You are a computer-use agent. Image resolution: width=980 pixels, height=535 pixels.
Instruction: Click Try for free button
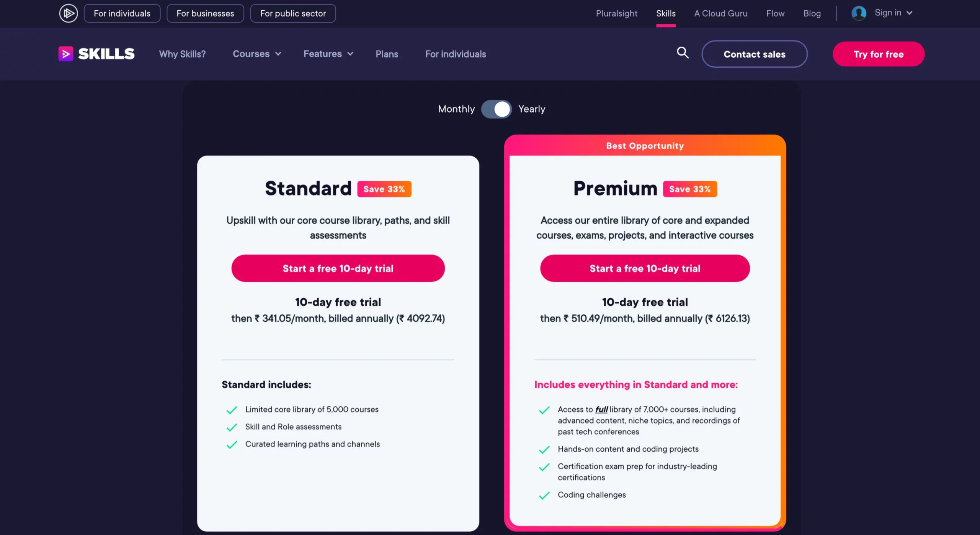coord(879,53)
